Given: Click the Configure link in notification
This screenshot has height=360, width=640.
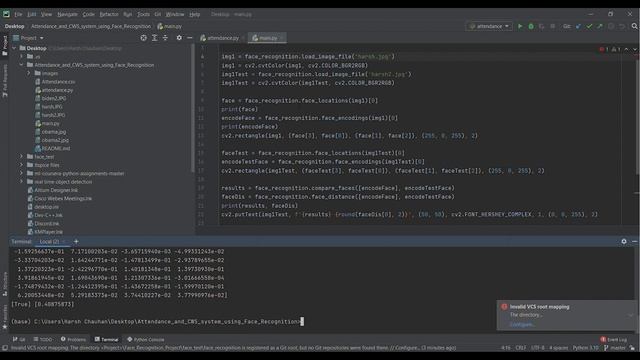Looking at the screenshot, I should click(522, 324).
